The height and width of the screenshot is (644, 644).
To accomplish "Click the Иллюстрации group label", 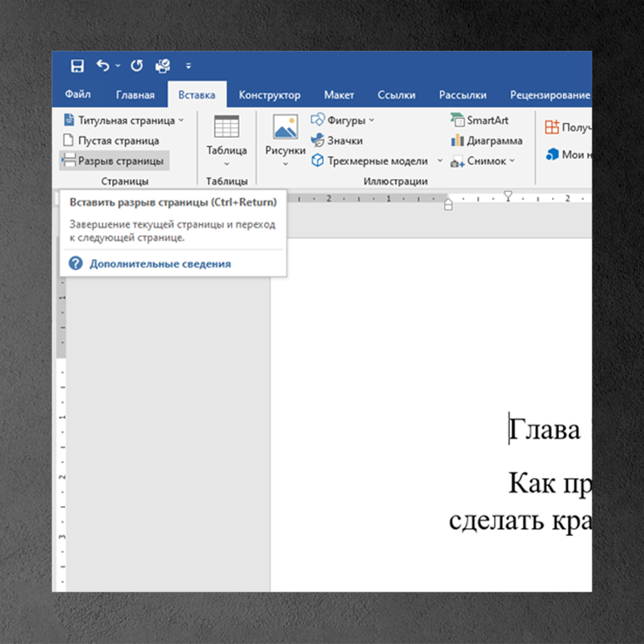I will 395,181.
